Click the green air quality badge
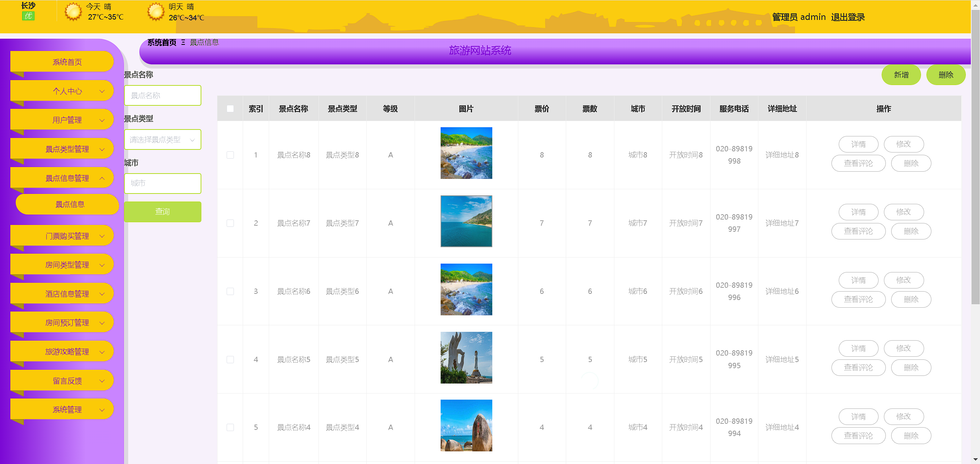The width and height of the screenshot is (980, 464). (x=28, y=16)
